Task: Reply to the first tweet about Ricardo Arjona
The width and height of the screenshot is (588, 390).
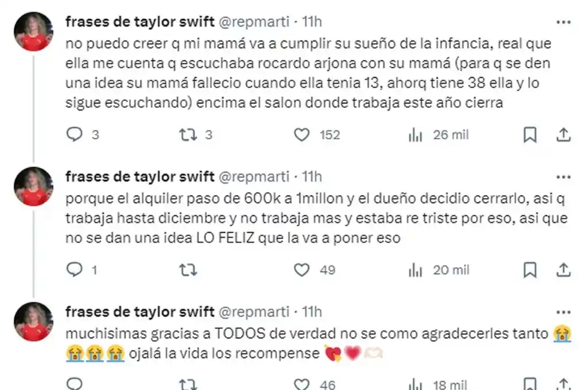Action: (75, 135)
